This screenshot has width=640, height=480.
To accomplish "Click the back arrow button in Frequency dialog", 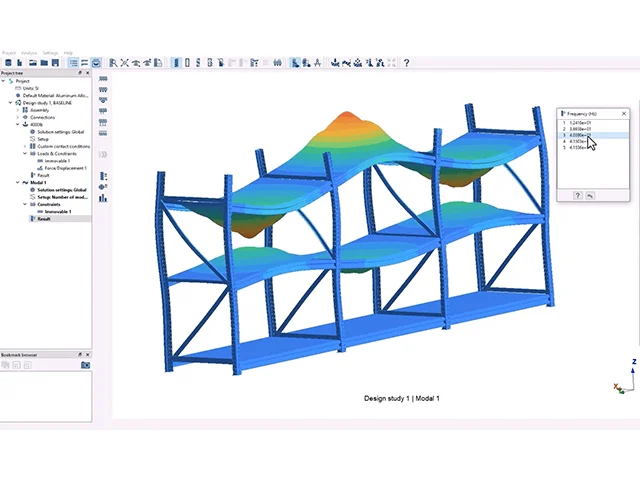I will (590, 196).
